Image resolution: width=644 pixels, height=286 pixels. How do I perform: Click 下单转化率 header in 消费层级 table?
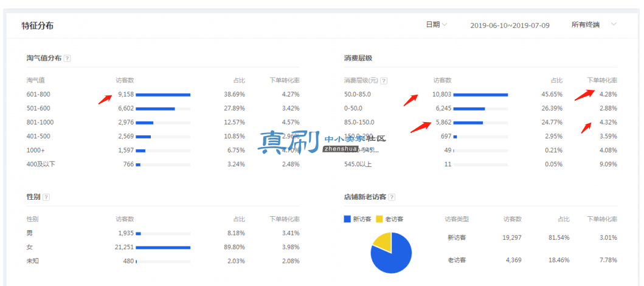601,80
